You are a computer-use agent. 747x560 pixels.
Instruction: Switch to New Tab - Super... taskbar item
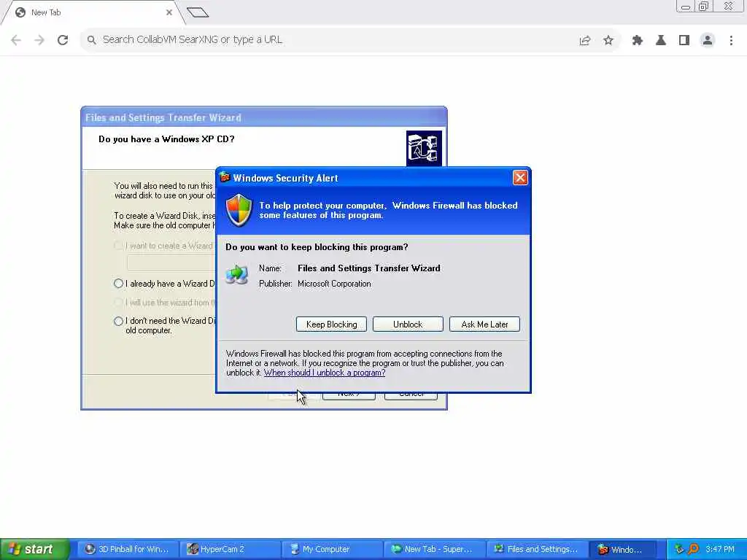coord(434,549)
